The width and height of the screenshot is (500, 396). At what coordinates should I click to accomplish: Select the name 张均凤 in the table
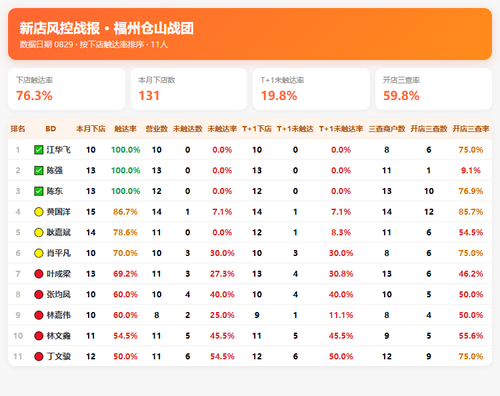[58, 294]
